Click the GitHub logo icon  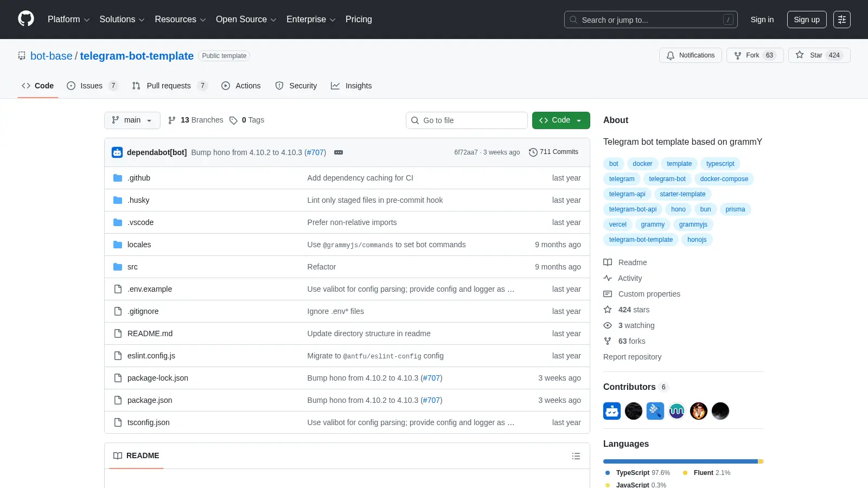point(26,19)
